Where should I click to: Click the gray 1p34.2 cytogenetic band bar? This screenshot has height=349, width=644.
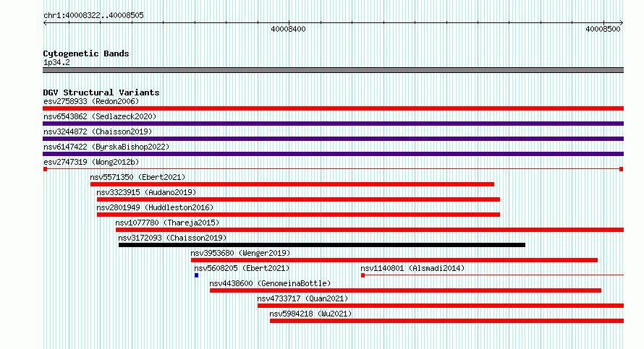tap(333, 70)
